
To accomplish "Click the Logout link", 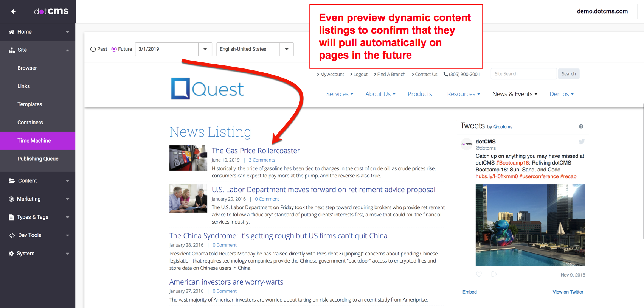I will 359,74.
